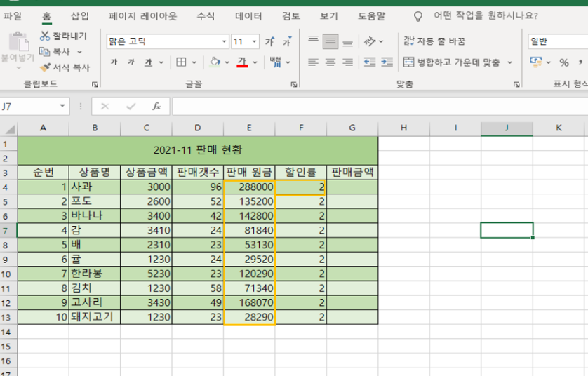Increase font size with the large 가 icon
The image size is (588, 376).
pos(269,41)
